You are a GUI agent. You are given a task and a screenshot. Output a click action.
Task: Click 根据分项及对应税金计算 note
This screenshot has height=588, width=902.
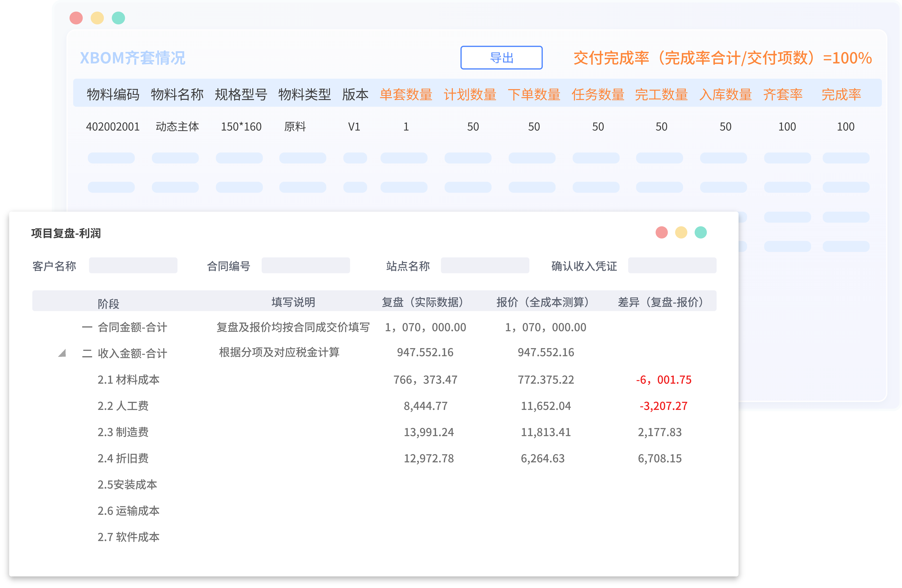[279, 352]
